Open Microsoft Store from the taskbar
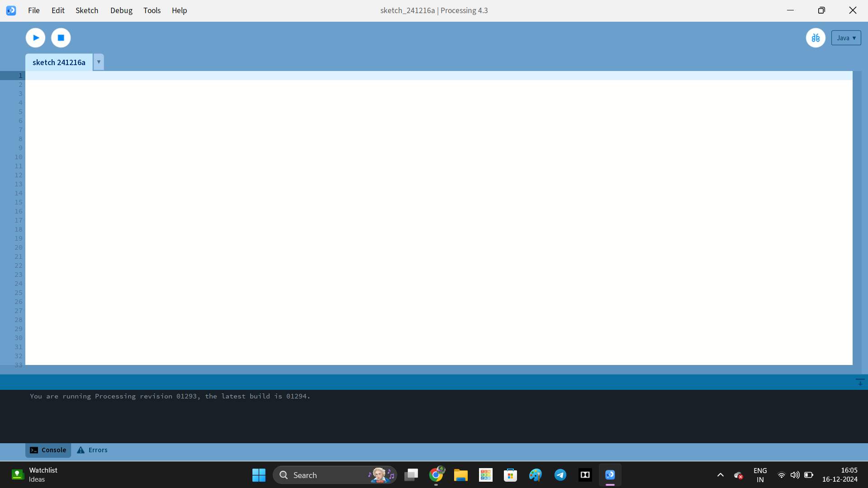Viewport: 868px width, 488px height. [x=511, y=475]
